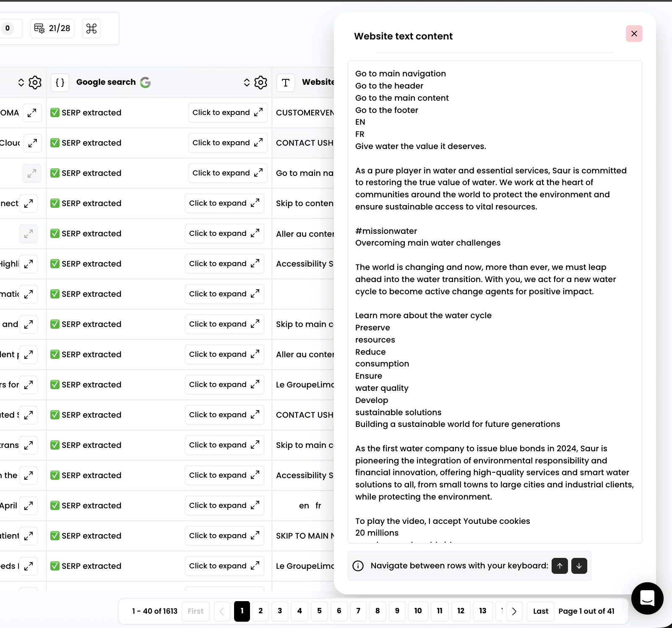Expand the cell ending in 'rans'
Screen dimensions: 672x628
[x=29, y=445]
